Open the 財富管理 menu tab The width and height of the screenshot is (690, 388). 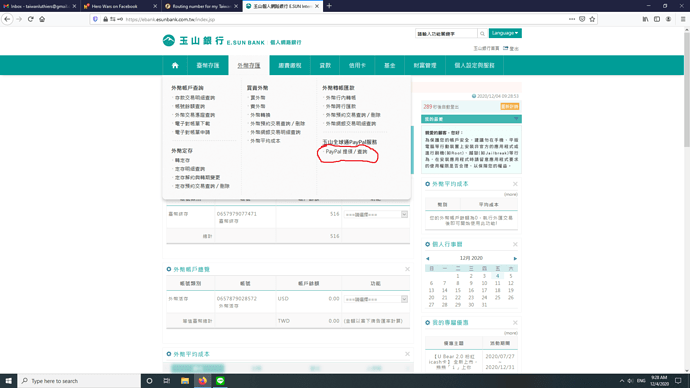tap(425, 65)
